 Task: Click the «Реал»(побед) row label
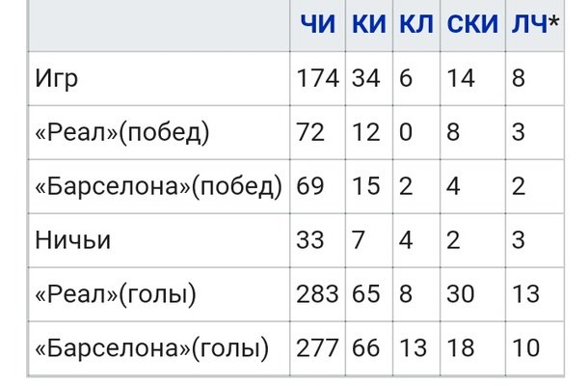point(121,133)
